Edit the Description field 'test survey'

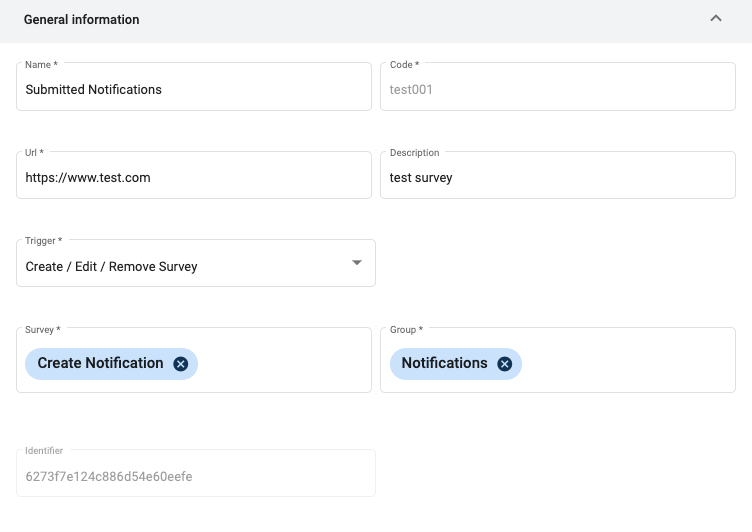pos(558,175)
